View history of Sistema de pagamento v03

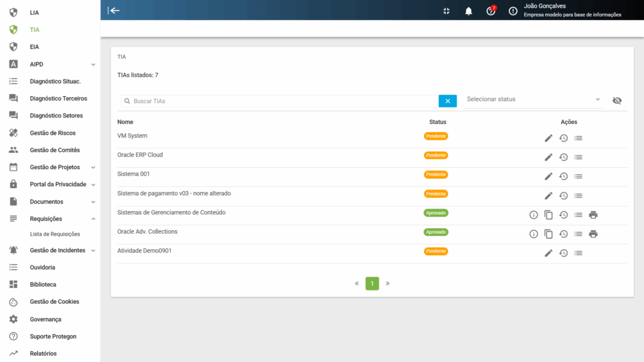(563, 196)
